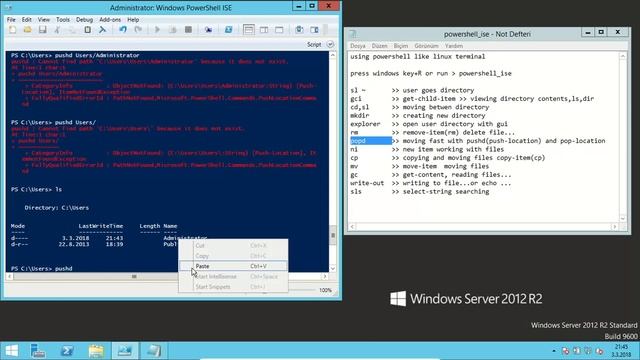Click 'PS C:\Users> ls' console line
This screenshot has width=640, height=360.
point(36,189)
